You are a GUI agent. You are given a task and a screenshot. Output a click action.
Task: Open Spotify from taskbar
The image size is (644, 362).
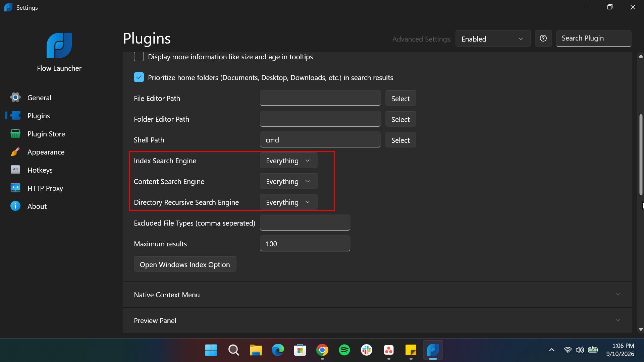(x=344, y=350)
